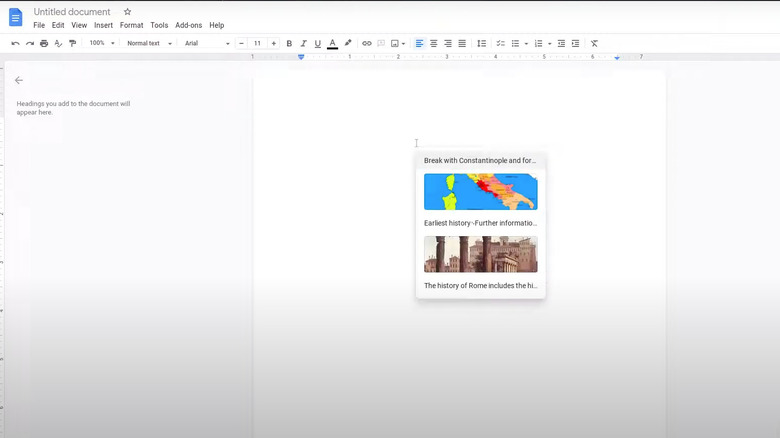
Task: Star the Untitled document
Action: coord(127,12)
